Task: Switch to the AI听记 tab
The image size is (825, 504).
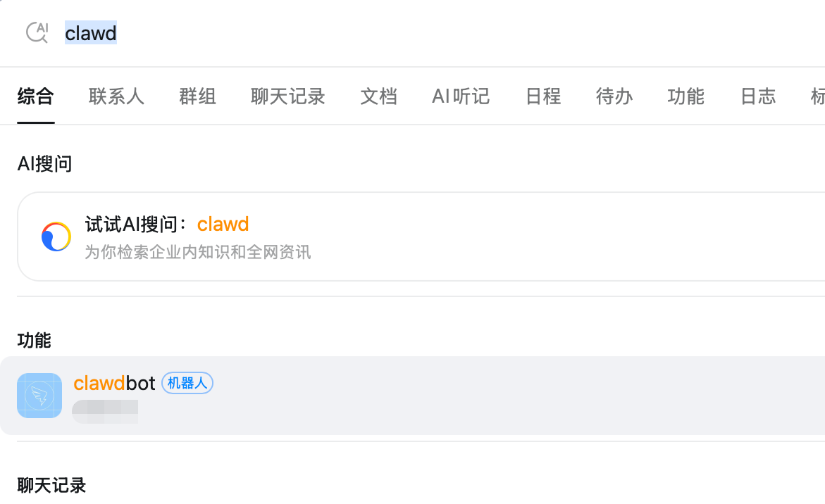Action: click(461, 96)
